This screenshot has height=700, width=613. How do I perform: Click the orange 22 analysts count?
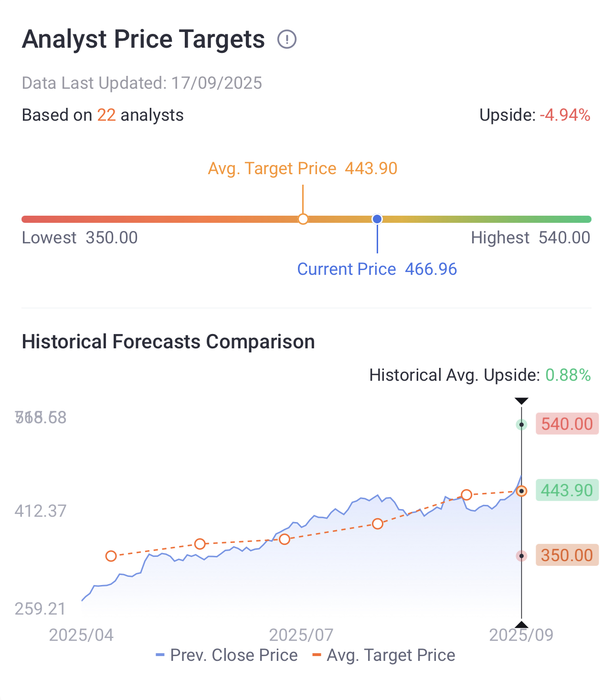click(x=106, y=115)
